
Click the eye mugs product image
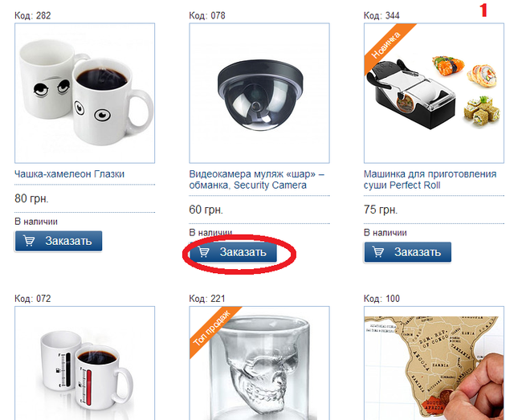[84, 93]
